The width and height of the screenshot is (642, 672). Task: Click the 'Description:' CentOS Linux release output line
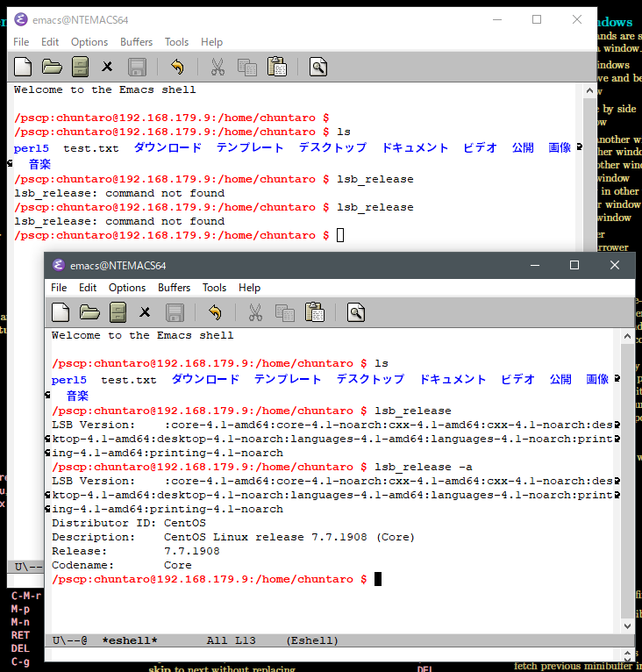tap(233, 537)
